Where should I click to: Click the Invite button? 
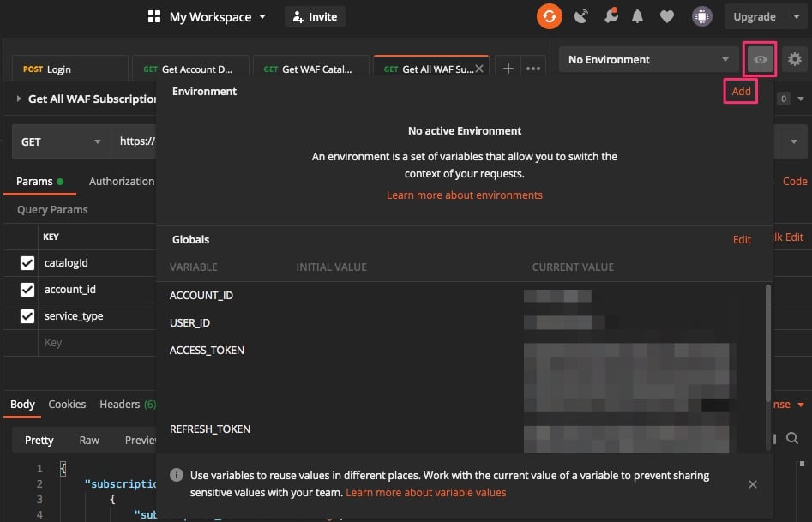pyautogui.click(x=315, y=16)
